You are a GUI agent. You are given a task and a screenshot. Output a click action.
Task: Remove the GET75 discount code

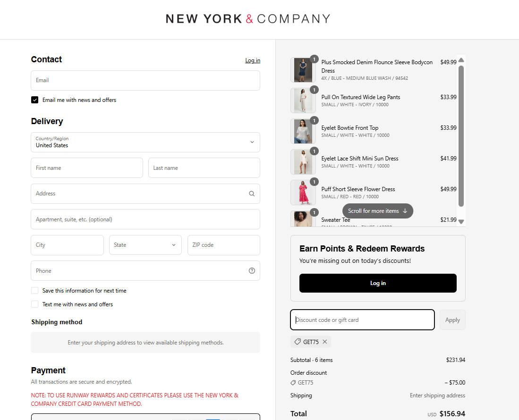pyautogui.click(x=325, y=342)
